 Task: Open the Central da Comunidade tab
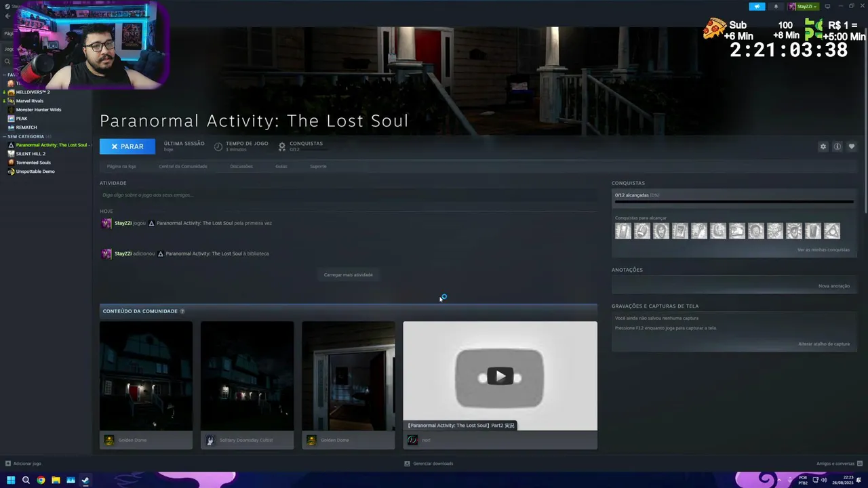tap(183, 166)
